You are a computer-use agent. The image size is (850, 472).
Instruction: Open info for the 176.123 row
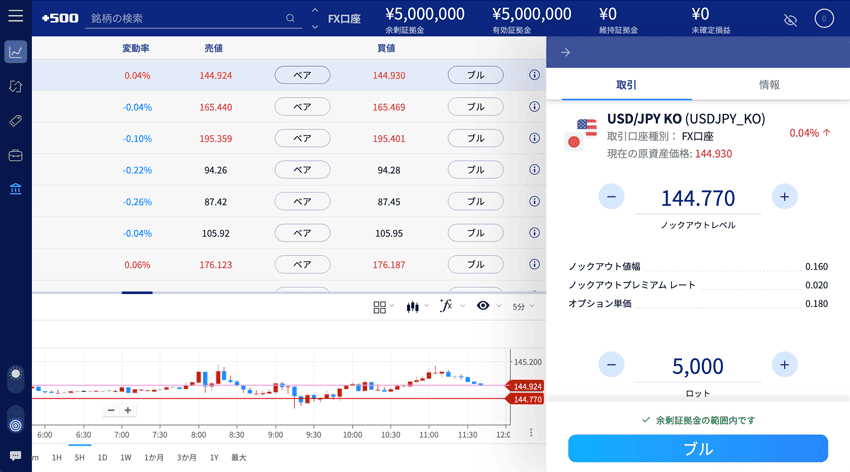(x=535, y=264)
